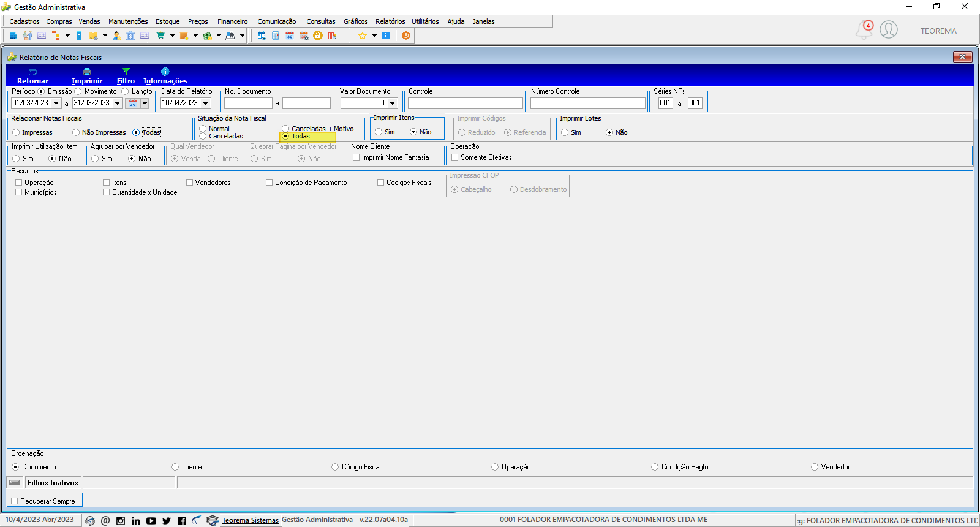Click the orange padlock toolbar icon

(x=318, y=36)
